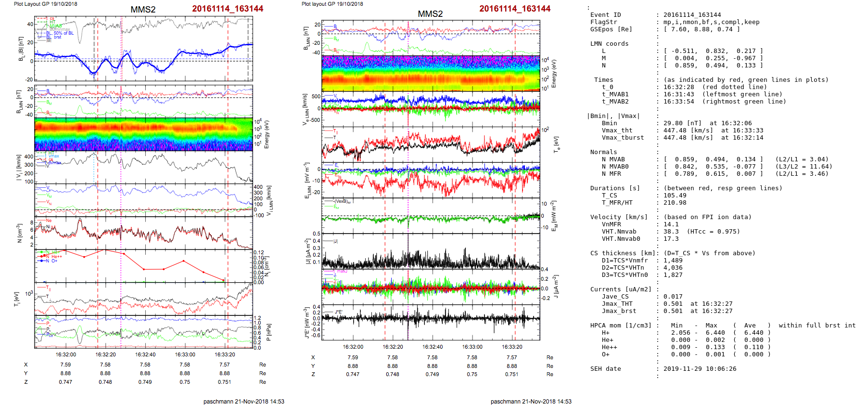Click the 16:32:00 time tick under left plot
This screenshot has height=405, width=868.
point(65,354)
